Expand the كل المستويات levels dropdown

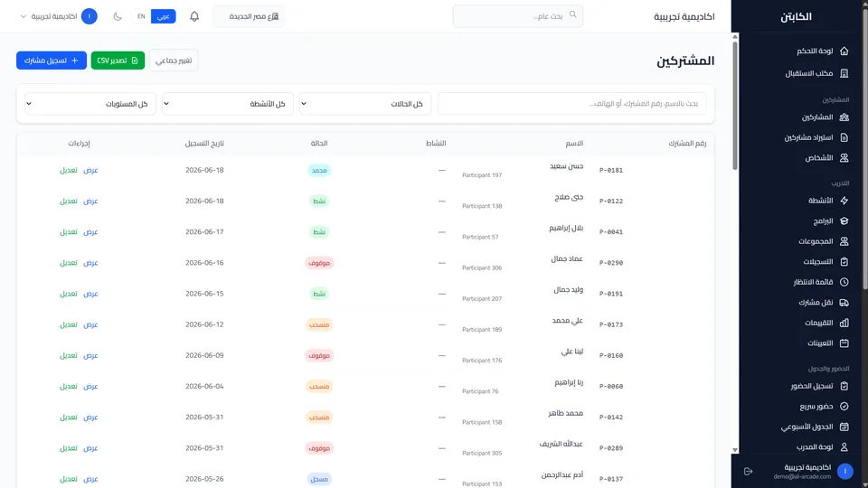[90, 103]
